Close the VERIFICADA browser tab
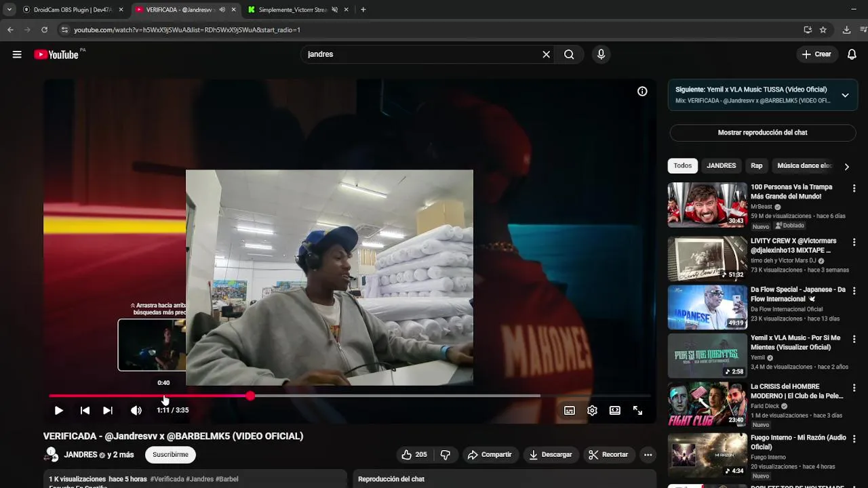The height and width of the screenshot is (488, 868). pos(234,10)
